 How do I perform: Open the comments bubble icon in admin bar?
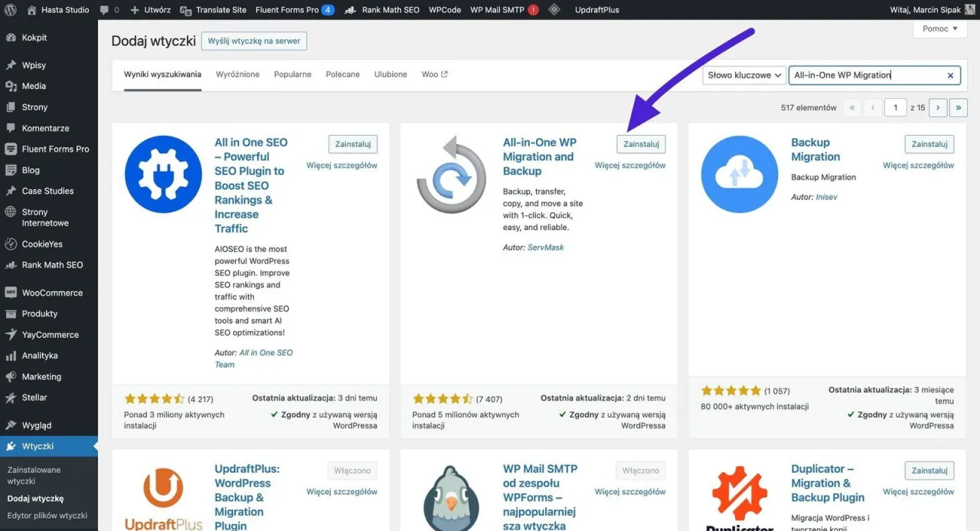pos(103,9)
